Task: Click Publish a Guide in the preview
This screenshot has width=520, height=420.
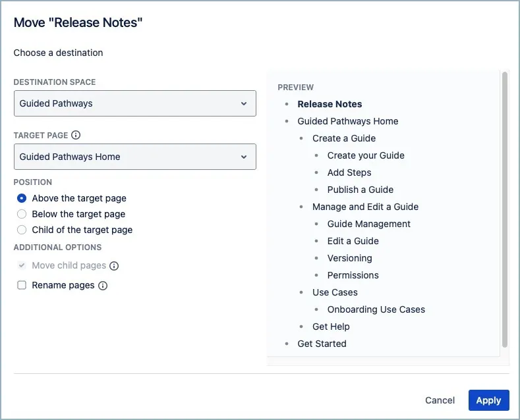Action: coord(360,190)
